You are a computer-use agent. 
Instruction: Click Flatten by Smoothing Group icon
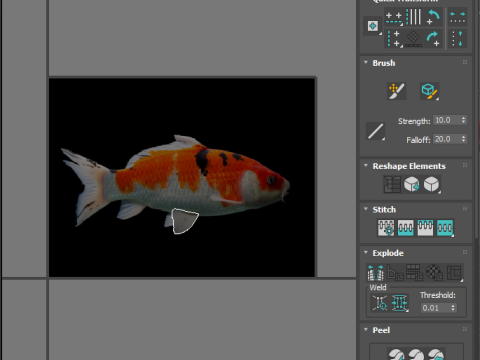tap(414, 273)
